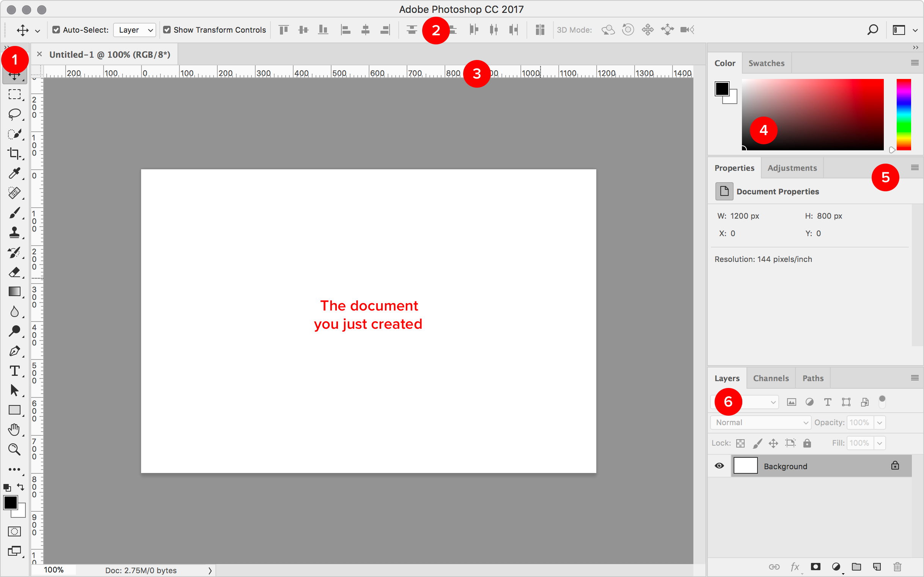Expand the Fill percentage dropdown
This screenshot has height=577, width=924.
(880, 443)
